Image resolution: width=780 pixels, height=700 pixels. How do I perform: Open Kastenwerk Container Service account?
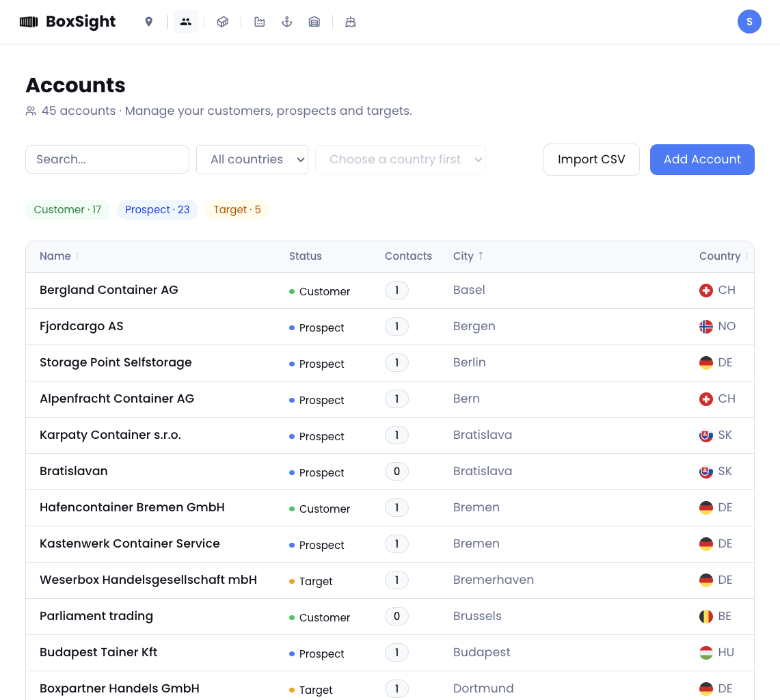point(130,543)
